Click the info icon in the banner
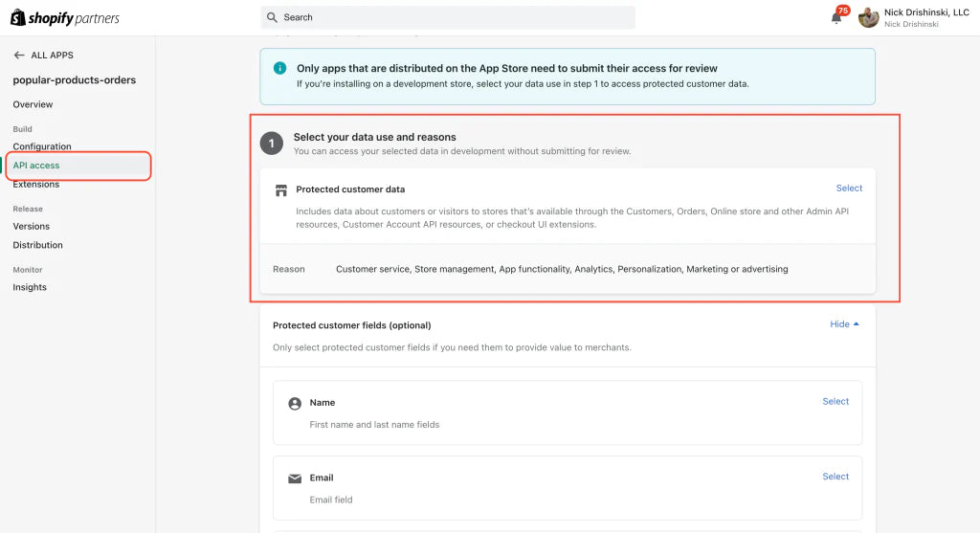 (x=279, y=68)
